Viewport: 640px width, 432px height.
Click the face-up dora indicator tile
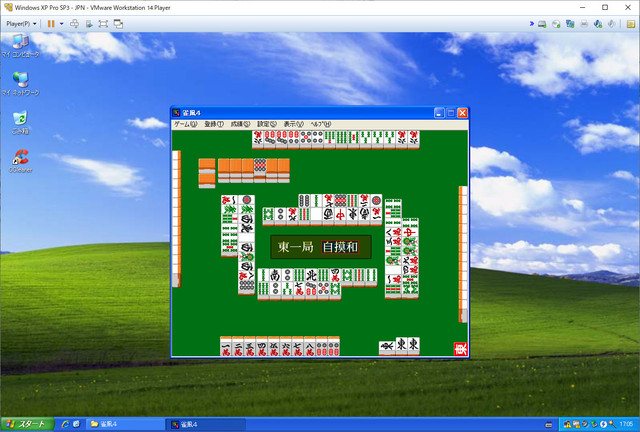[260, 168]
